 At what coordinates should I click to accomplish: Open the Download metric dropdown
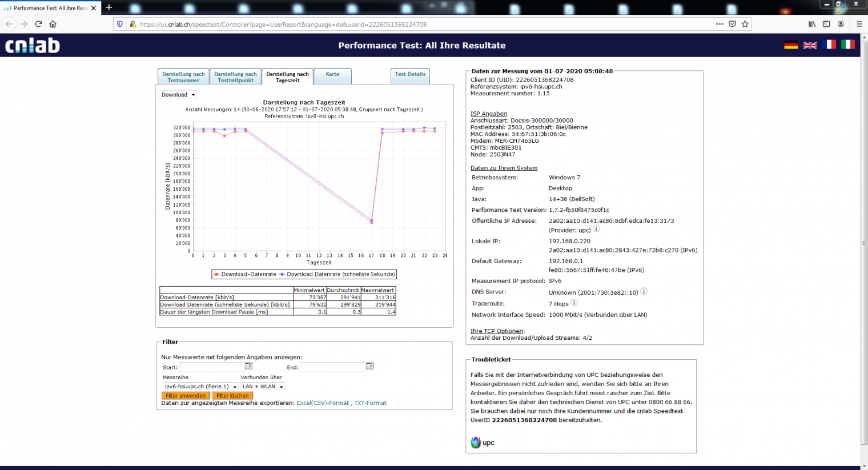tap(178, 95)
